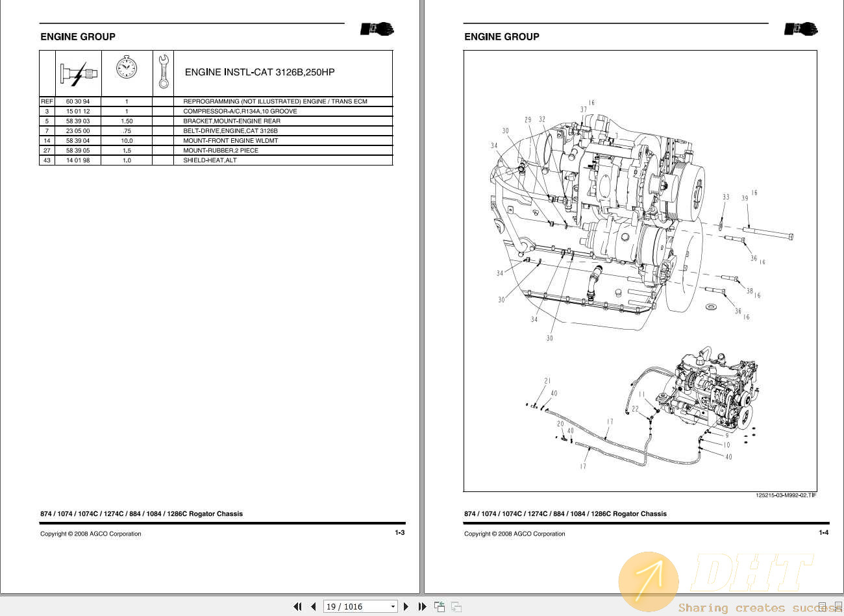Click the stopwatch icon in table header
844x616 pixels.
point(127,66)
